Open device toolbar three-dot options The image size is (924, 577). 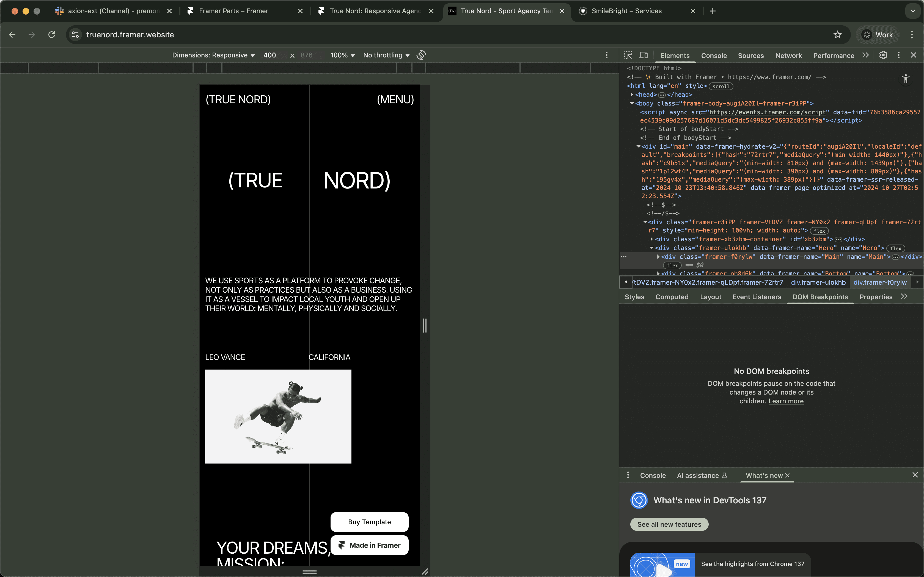606,55
